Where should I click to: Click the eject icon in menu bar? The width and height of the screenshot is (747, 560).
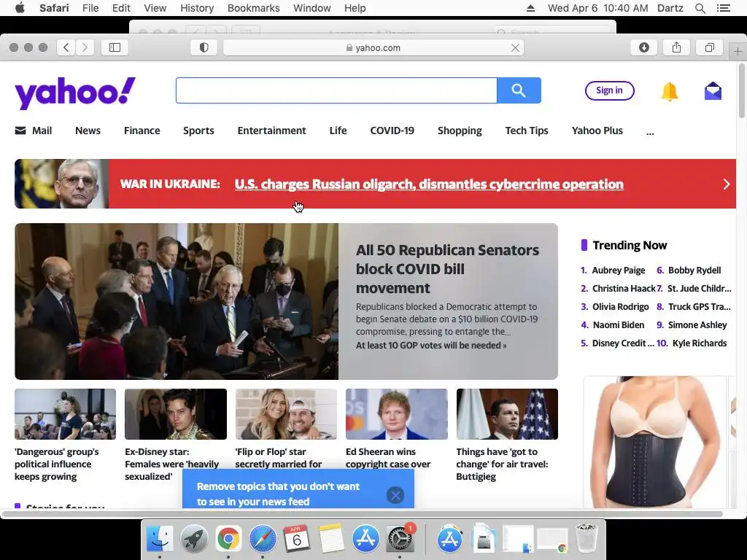531,8
